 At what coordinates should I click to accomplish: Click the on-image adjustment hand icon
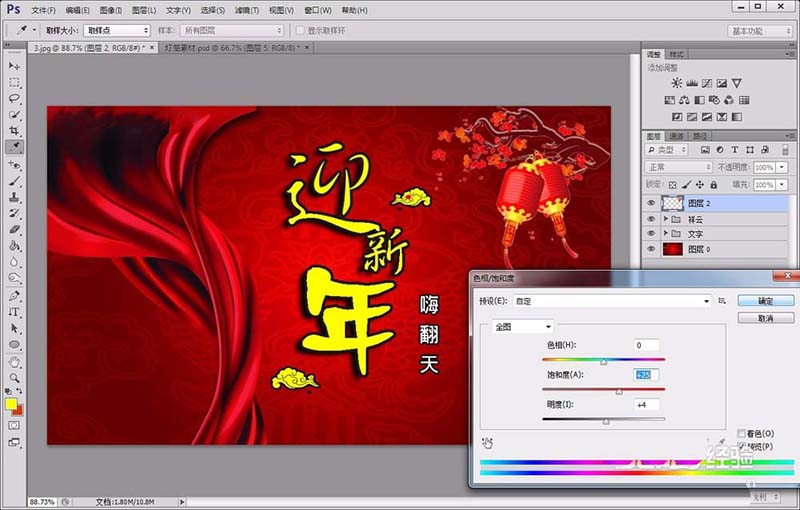coord(488,442)
